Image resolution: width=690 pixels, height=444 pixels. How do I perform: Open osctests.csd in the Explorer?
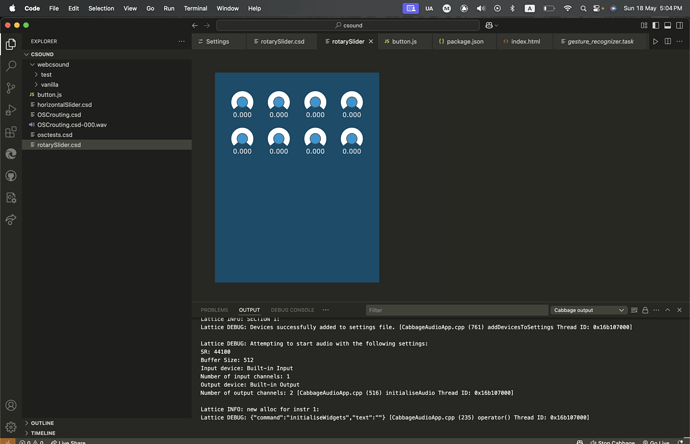point(106,135)
